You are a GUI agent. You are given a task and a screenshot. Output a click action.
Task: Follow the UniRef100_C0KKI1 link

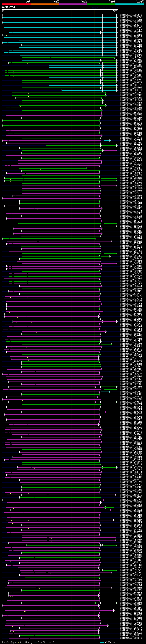(x=131, y=90)
